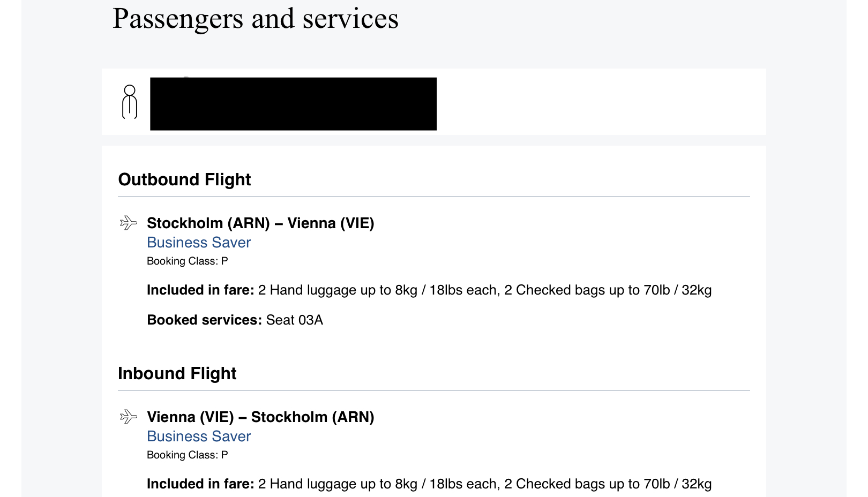Click outbound checked bags 70lb / 32kg text
This screenshot has height=497, width=868.
coord(608,290)
